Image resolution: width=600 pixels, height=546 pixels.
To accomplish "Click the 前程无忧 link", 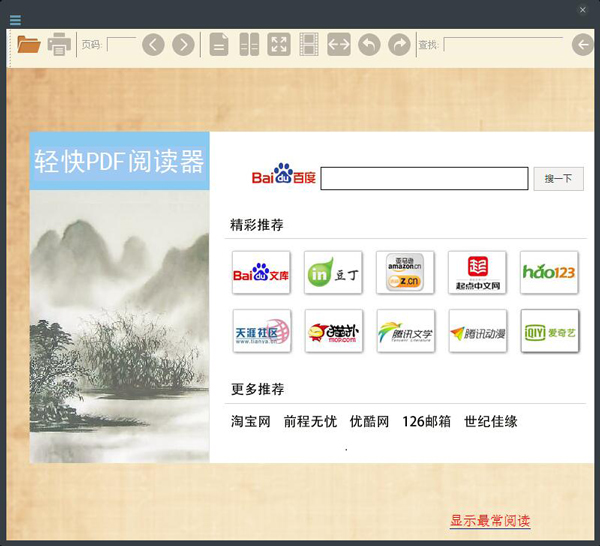I will (x=310, y=422).
